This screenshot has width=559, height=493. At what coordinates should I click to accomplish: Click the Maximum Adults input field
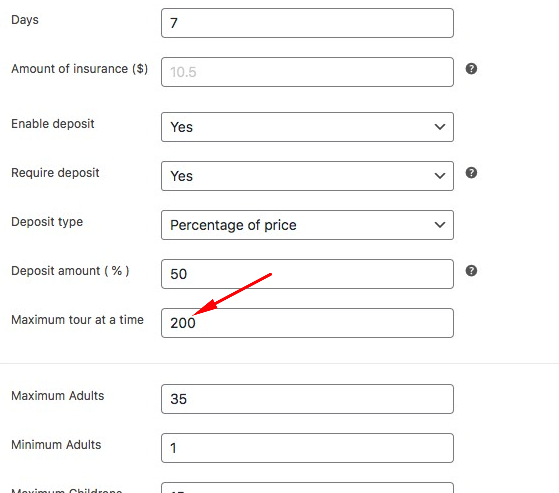307,399
